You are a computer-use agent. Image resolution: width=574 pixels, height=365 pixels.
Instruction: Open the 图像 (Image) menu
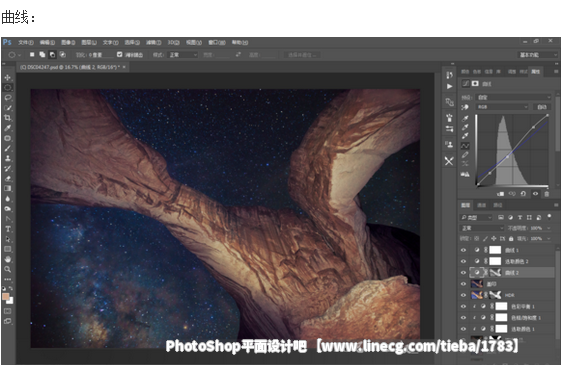(68, 42)
